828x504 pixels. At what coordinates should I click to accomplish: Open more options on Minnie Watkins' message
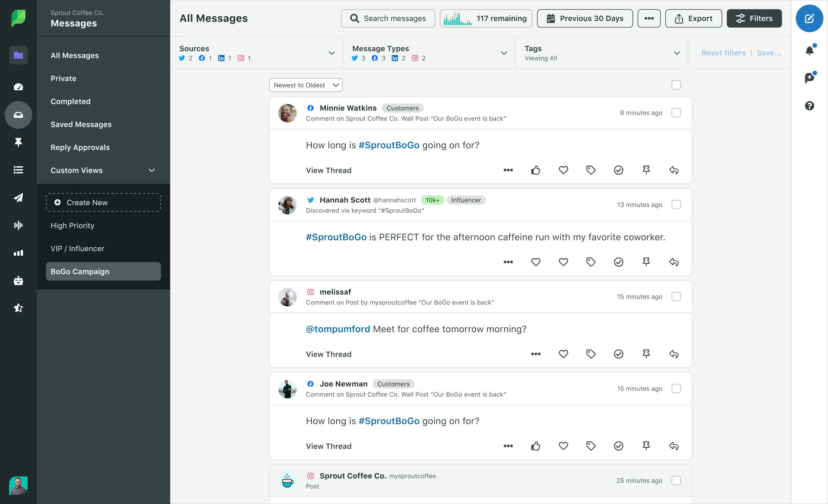508,170
